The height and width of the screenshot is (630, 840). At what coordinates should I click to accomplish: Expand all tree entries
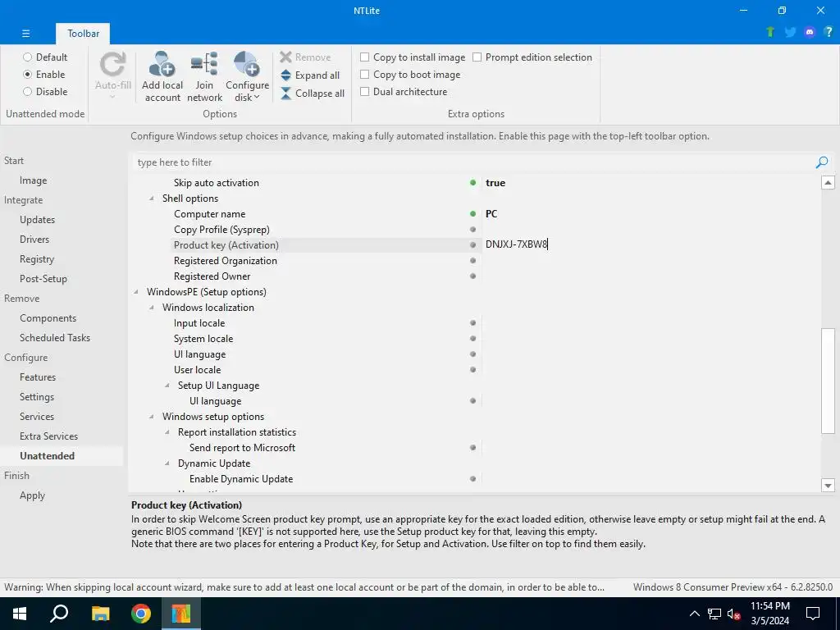point(310,75)
